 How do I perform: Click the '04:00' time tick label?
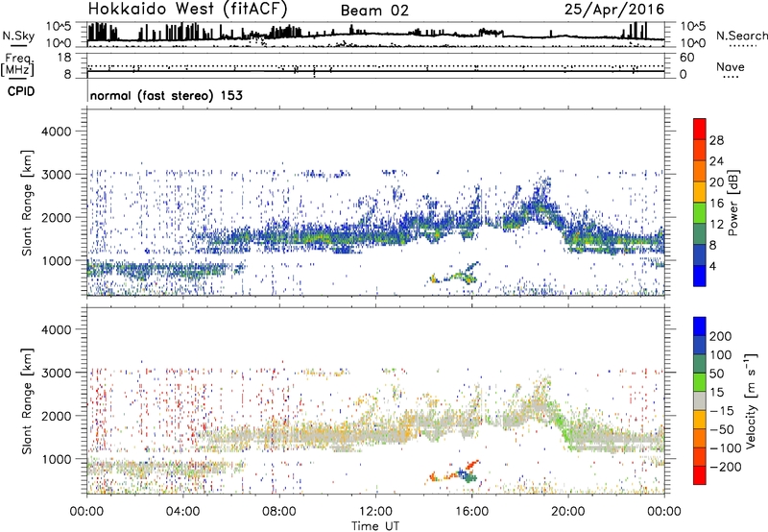pyautogui.click(x=182, y=512)
